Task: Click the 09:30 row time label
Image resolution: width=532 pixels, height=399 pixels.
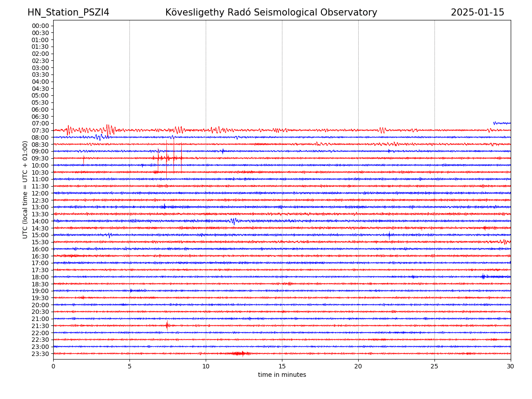Action: click(x=40, y=158)
